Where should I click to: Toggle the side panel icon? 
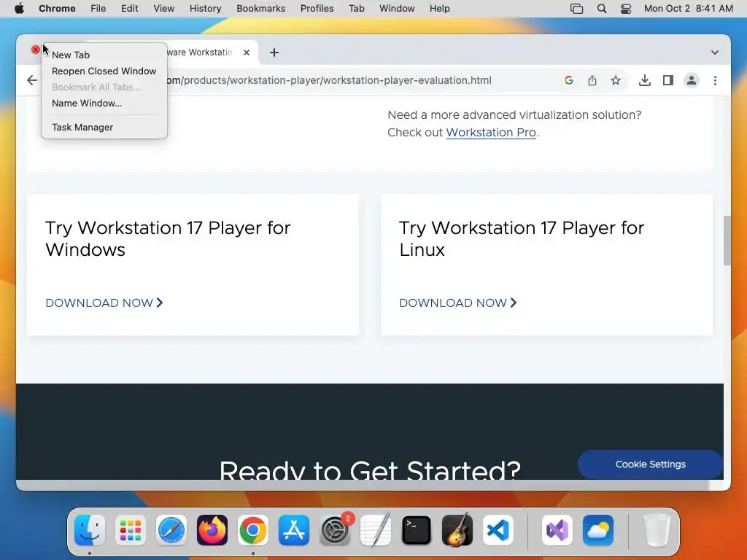pyautogui.click(x=668, y=80)
